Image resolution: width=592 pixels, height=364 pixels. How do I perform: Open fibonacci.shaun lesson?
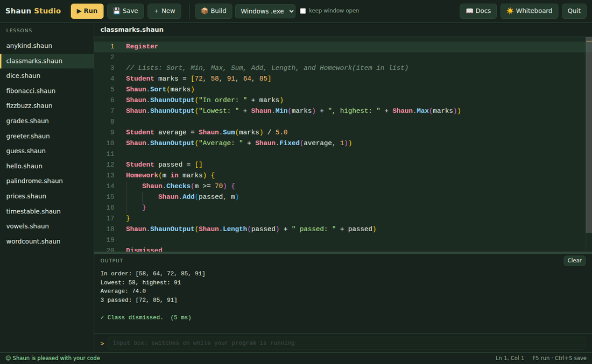point(47,91)
